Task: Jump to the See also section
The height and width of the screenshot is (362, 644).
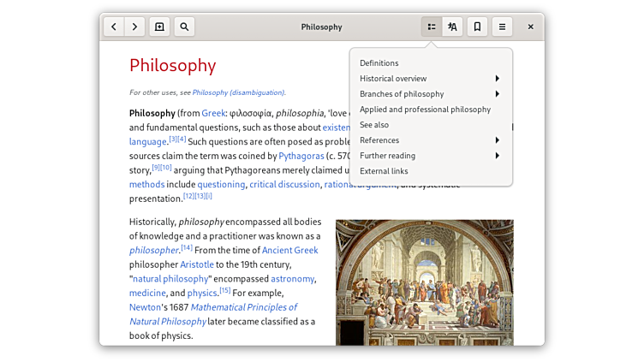Action: [x=374, y=125]
